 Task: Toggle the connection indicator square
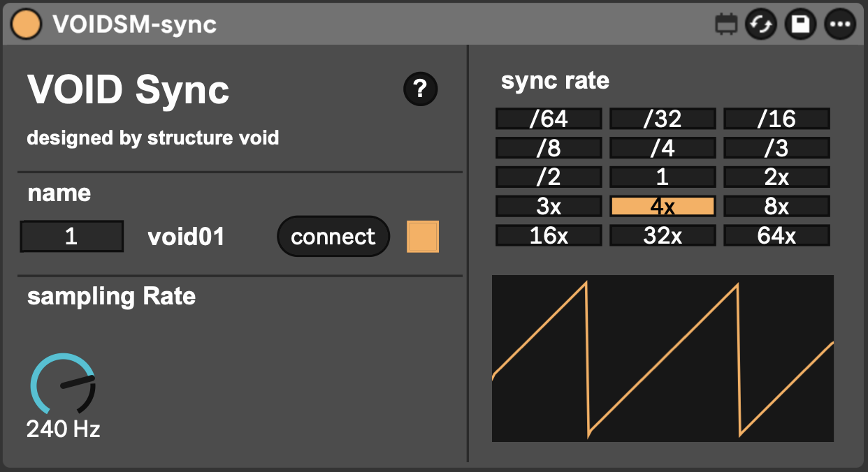pyautogui.click(x=422, y=236)
